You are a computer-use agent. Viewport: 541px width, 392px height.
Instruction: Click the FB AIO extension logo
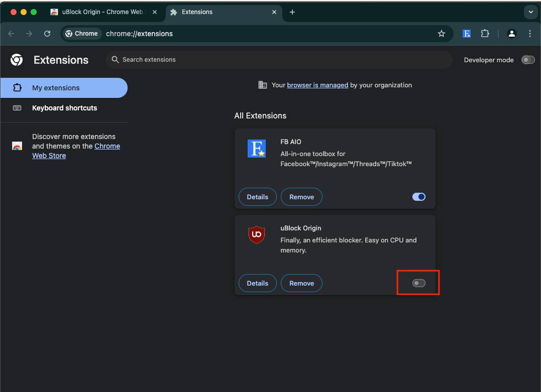pos(256,148)
